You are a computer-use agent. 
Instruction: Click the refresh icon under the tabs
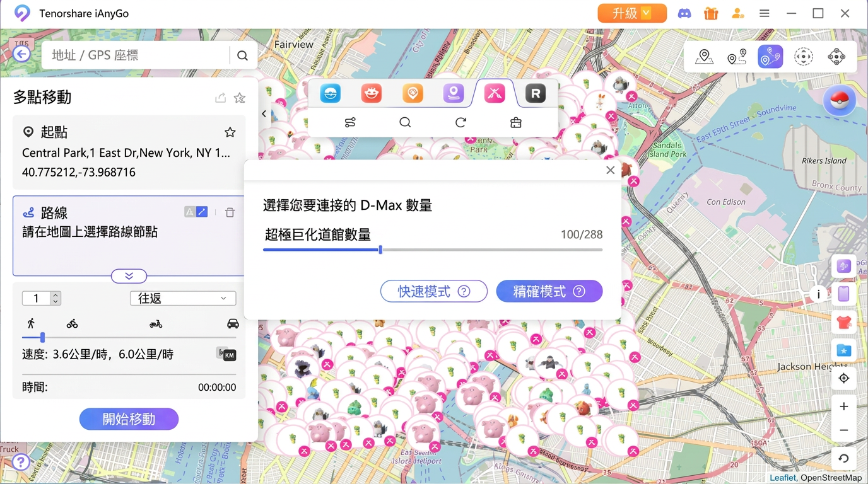pyautogui.click(x=460, y=122)
